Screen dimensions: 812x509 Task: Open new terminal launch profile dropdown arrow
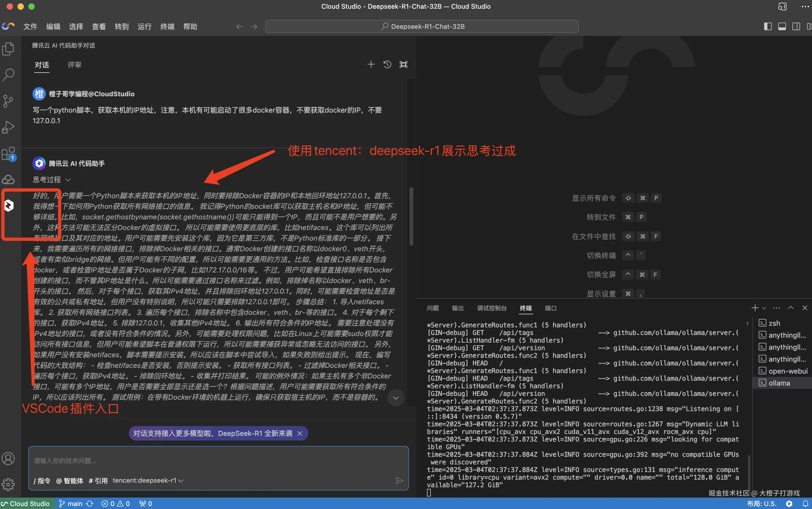pos(764,308)
